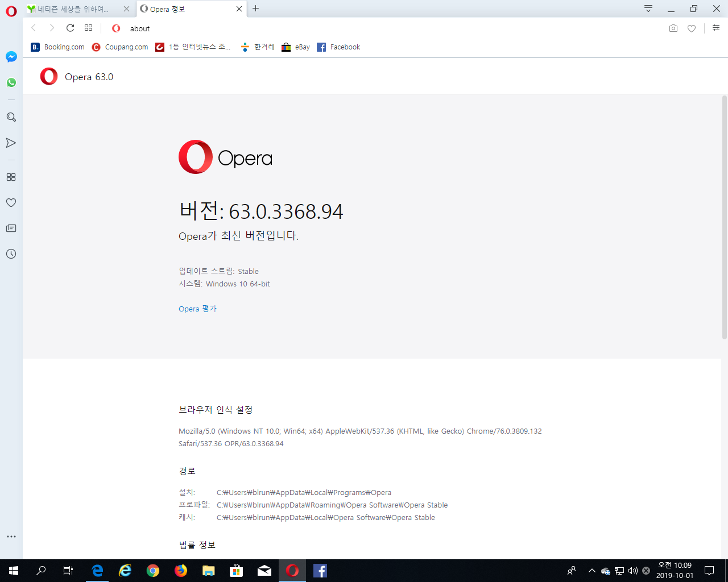Click the Opera가 최신 버전입니다 message
This screenshot has width=728, height=582.
238,236
